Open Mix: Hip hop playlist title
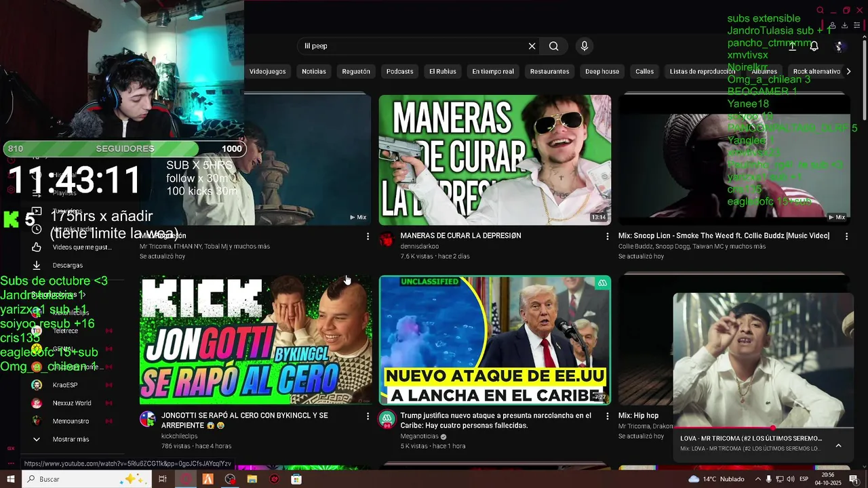 coord(638,415)
